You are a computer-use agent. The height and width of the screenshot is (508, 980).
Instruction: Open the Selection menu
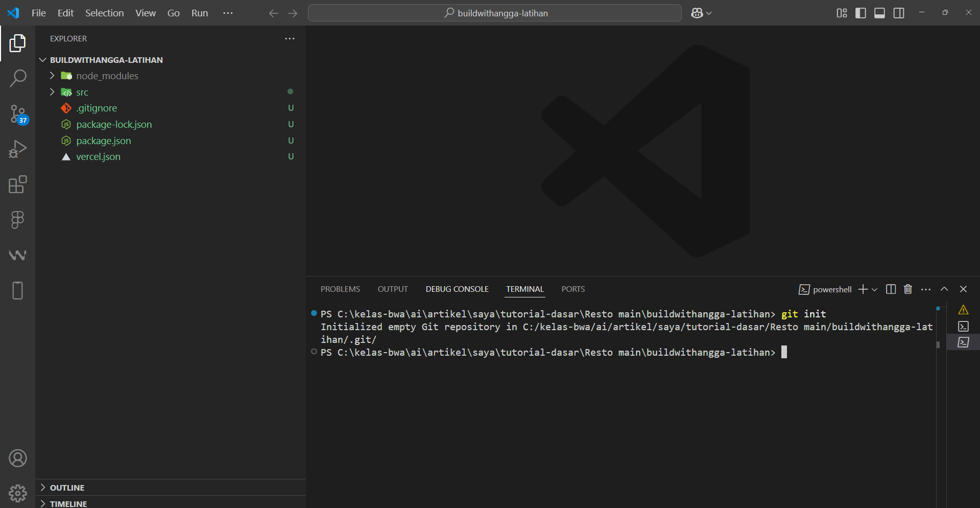coord(104,13)
